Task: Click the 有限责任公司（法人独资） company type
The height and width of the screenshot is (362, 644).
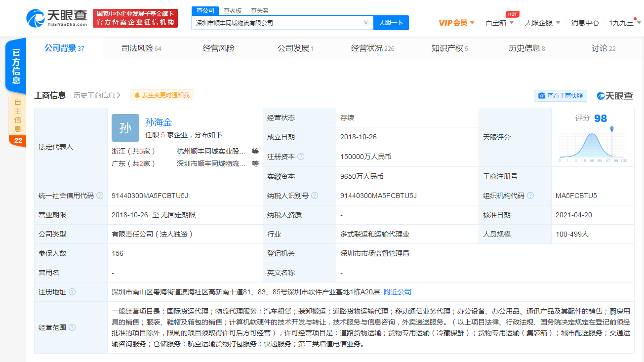Action: pyautogui.click(x=152, y=234)
